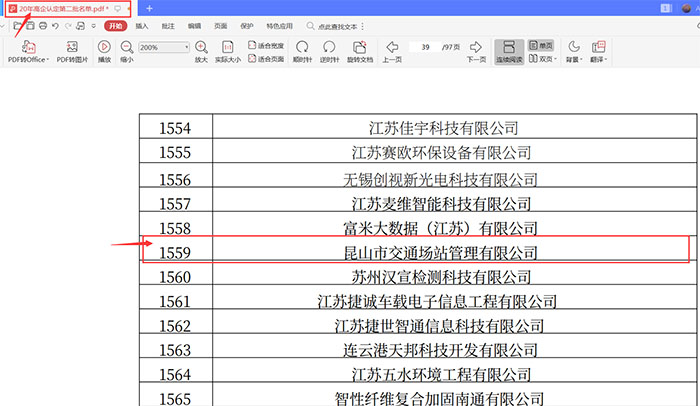Viewport: 700px width, 406px height.
Task: Zoom out with the 缩小 magnifier
Action: coord(127,47)
